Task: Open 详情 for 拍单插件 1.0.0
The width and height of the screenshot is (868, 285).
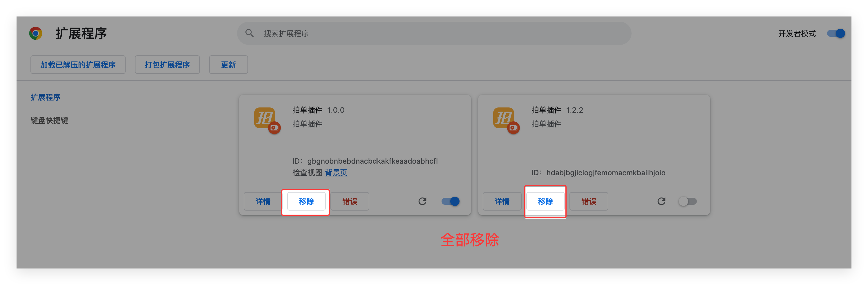Action: coord(263,201)
